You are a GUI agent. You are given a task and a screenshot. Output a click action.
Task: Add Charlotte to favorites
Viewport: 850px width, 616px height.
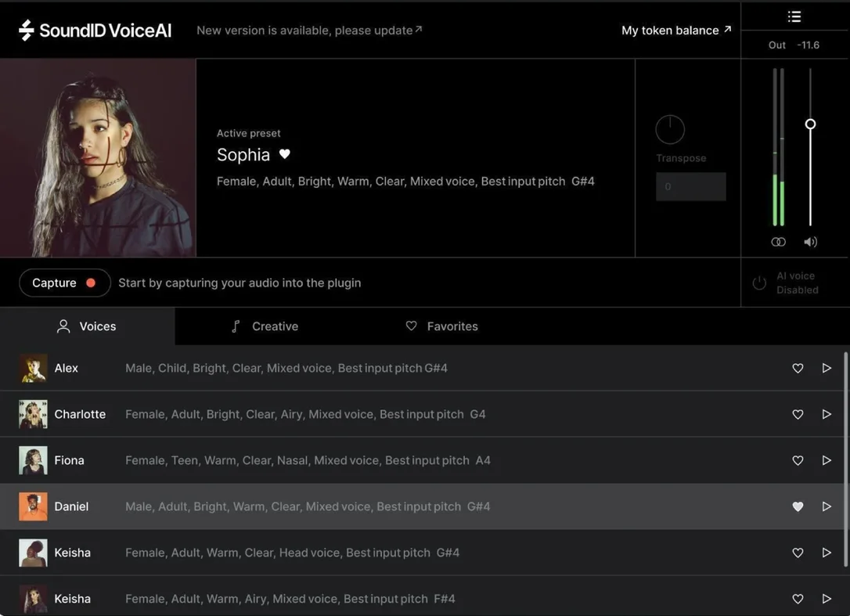coord(798,414)
